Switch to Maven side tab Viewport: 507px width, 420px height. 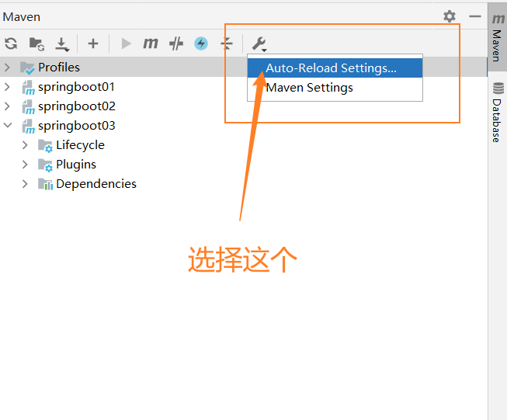[498, 37]
